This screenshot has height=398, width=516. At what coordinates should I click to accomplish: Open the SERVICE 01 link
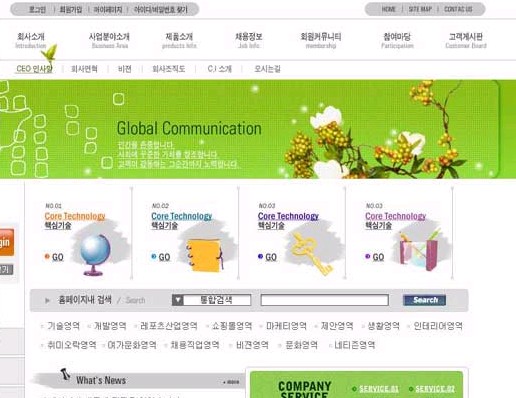point(379,389)
